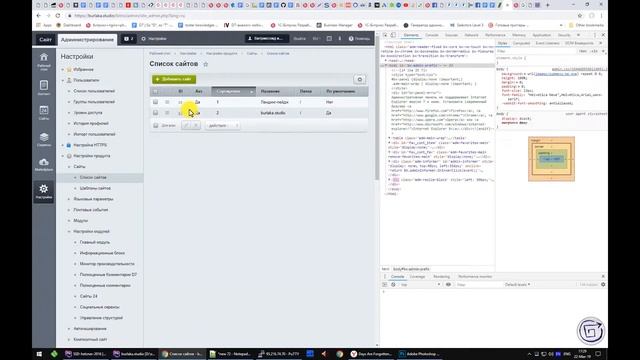Toggle the select-all checkbox in grid header

pos(156,91)
